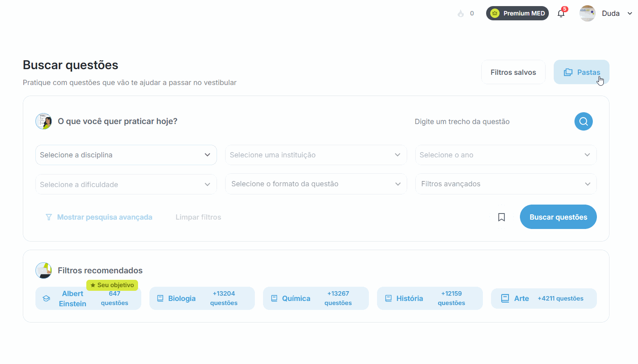Viewport: 638px width, 364px height.
Task: Click the 'Seu objetivo' star badge
Action: (x=112, y=285)
